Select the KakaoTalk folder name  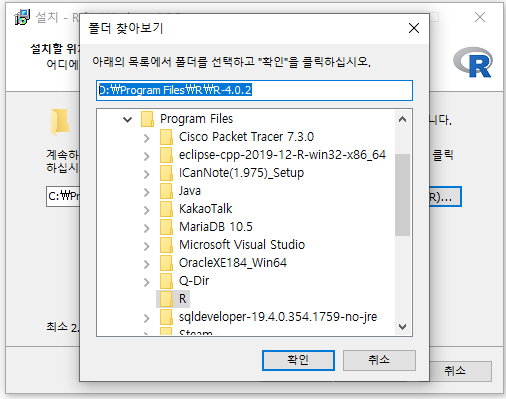click(205, 209)
